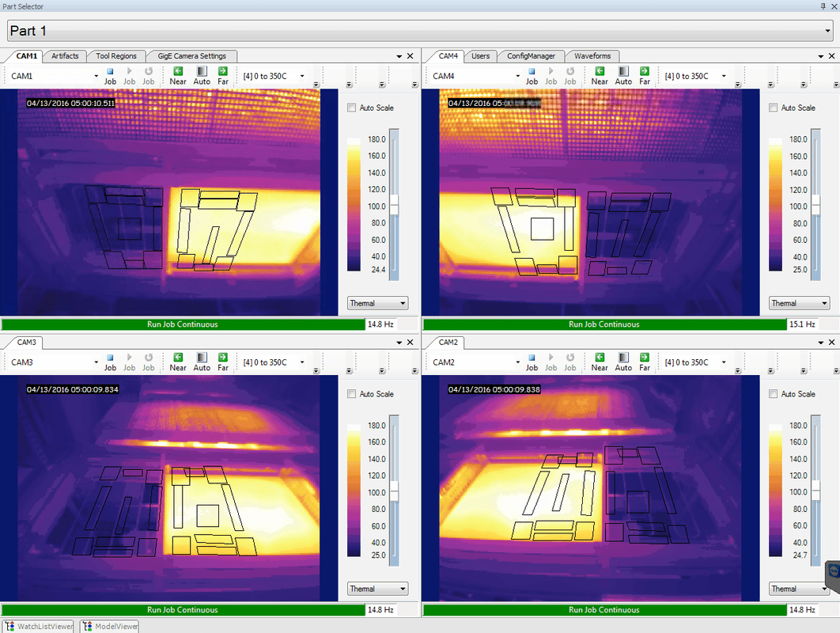Click Run Job Continuous bar under CAM1
This screenshot has height=633, width=840.
point(183,324)
